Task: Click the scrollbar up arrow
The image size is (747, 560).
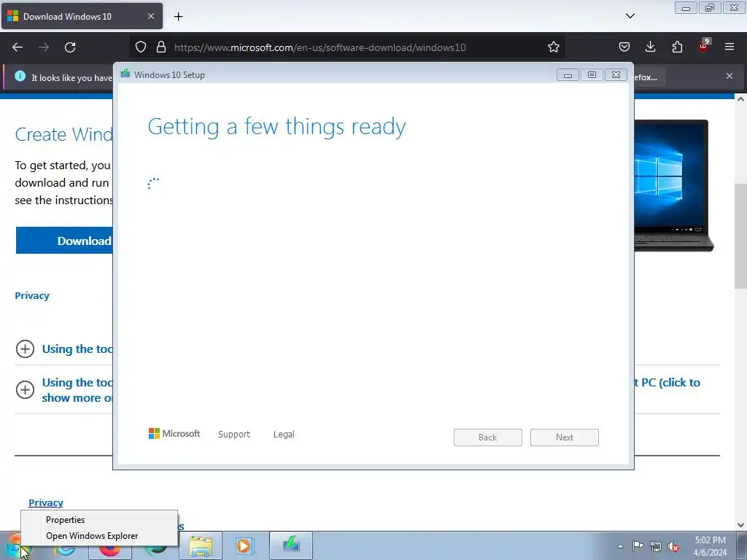Action: pyautogui.click(x=740, y=99)
